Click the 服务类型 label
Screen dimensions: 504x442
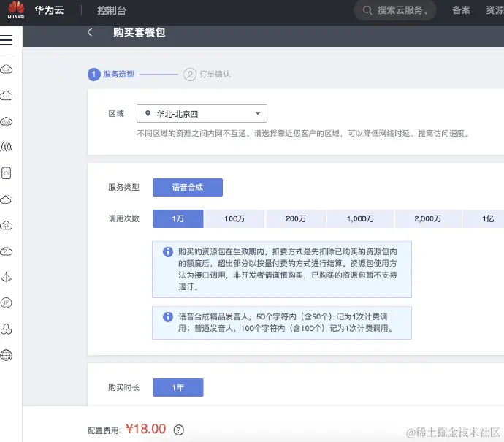tap(123, 187)
